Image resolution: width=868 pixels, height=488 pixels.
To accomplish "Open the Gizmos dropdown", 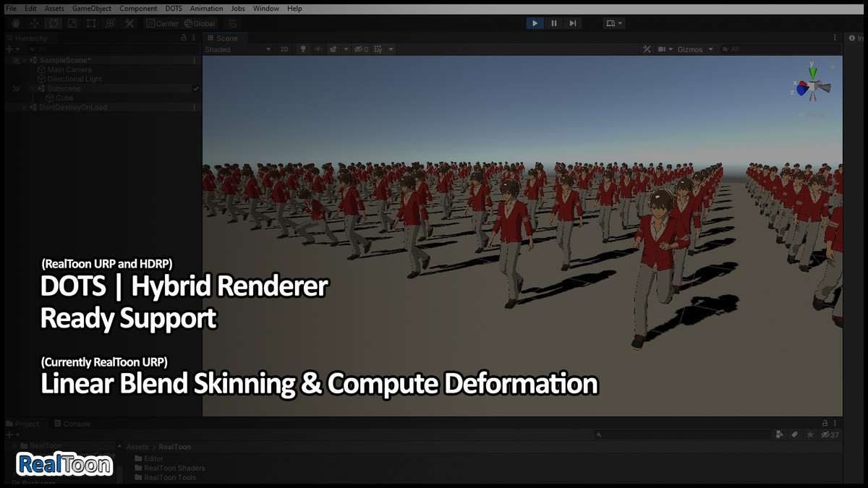I will point(695,49).
